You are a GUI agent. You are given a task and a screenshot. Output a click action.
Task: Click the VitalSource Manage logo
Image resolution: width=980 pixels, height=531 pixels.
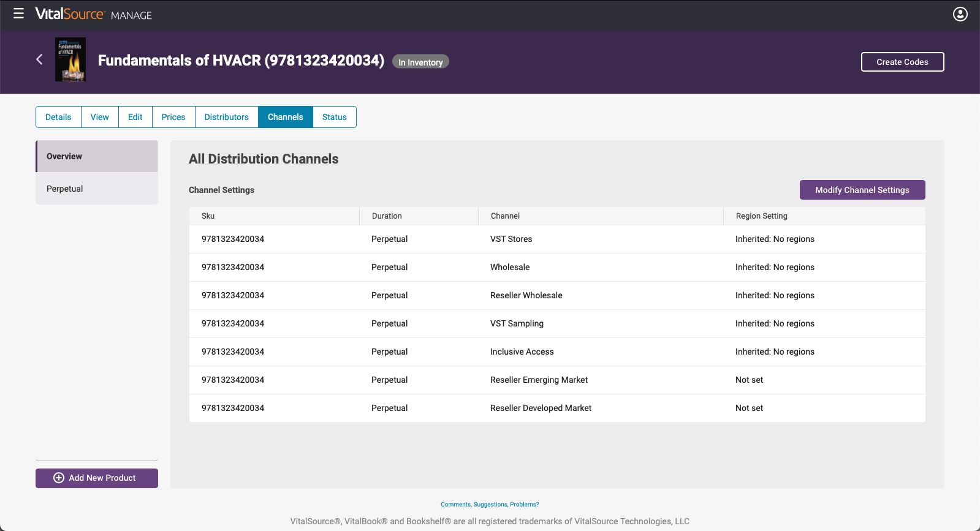93,14
